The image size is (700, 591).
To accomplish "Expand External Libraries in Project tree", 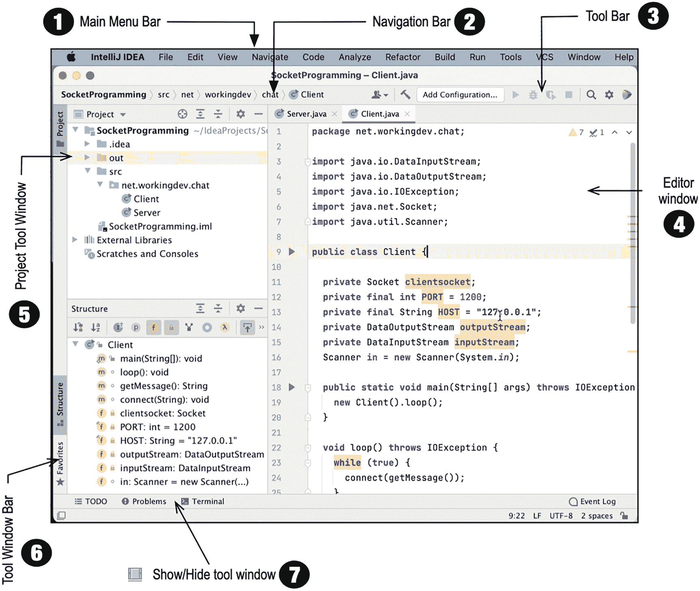I will pos(75,239).
